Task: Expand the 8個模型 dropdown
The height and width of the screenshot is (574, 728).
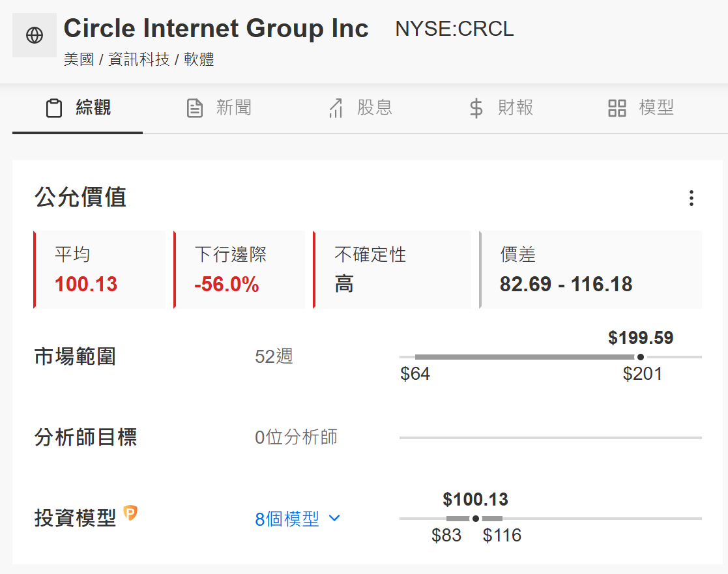Action: tap(298, 519)
